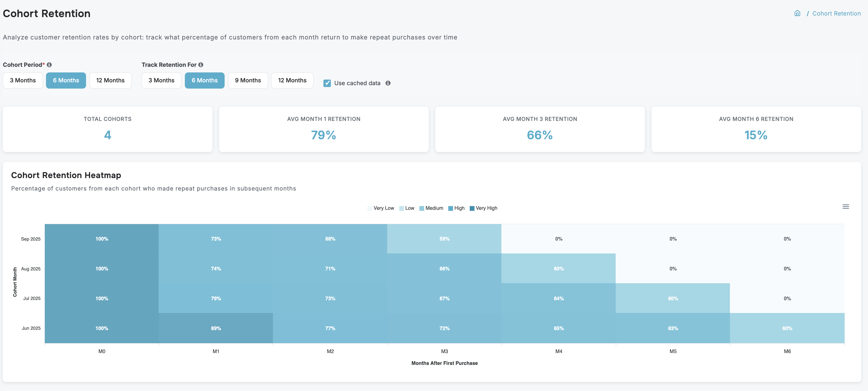
Task: Toggle the High legend item
Action: [457, 208]
